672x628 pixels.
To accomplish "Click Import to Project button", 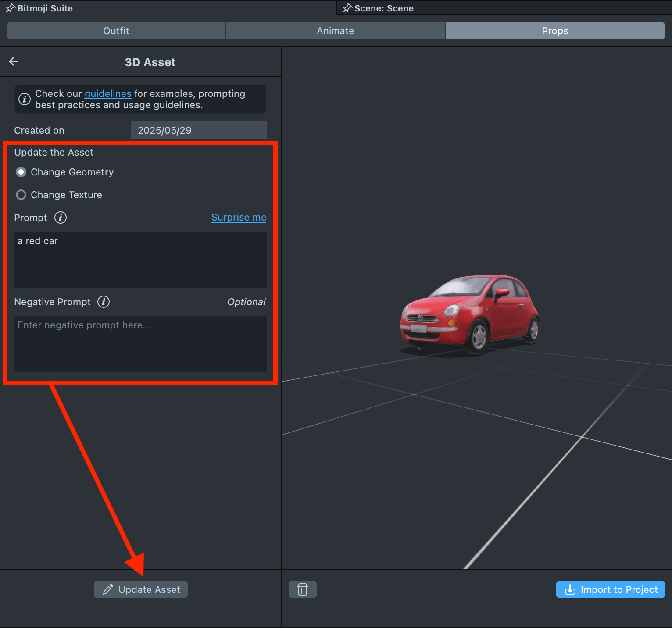I will 610,589.
